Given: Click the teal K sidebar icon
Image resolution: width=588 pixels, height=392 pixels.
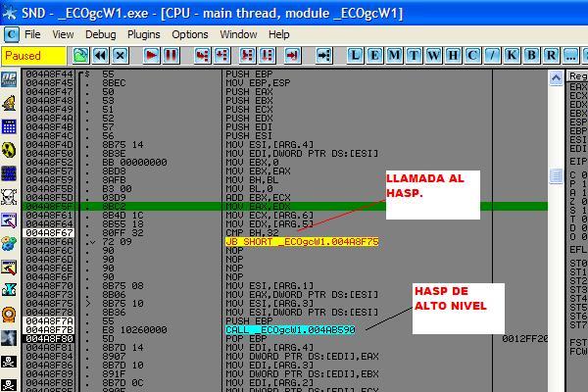Looking at the screenshot, I should tap(9, 291).
